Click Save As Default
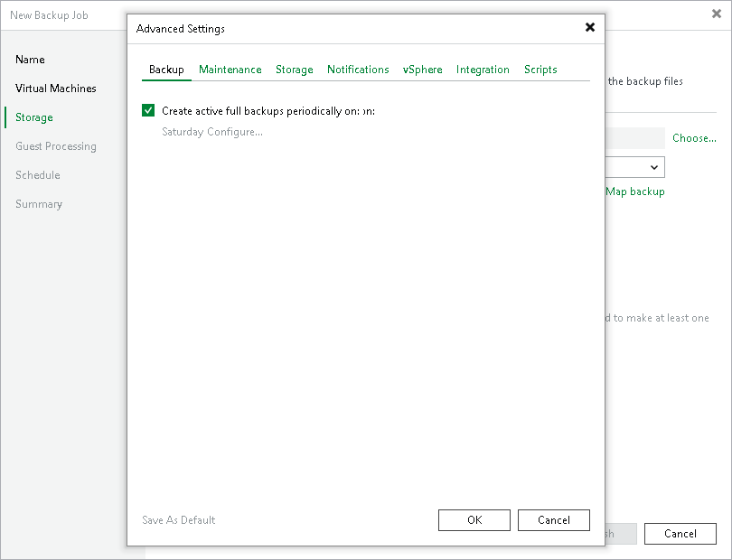This screenshot has width=732, height=560. [178, 519]
